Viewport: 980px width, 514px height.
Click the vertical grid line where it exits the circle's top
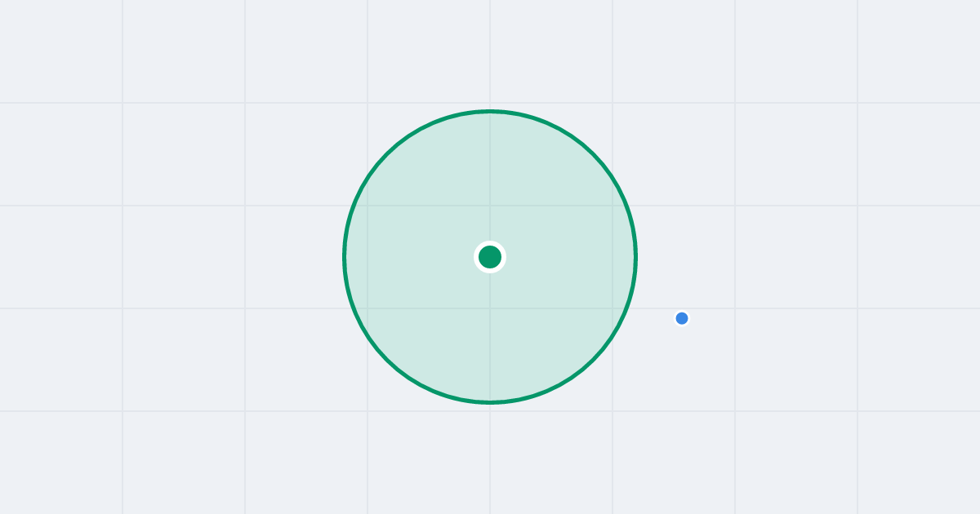(490, 111)
